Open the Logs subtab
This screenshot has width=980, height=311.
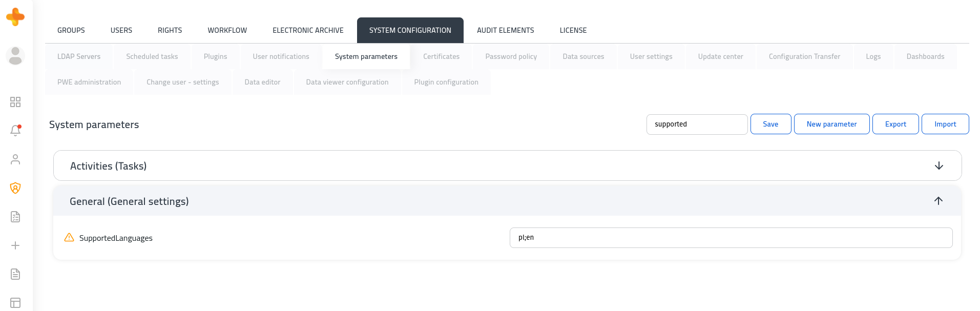click(873, 56)
